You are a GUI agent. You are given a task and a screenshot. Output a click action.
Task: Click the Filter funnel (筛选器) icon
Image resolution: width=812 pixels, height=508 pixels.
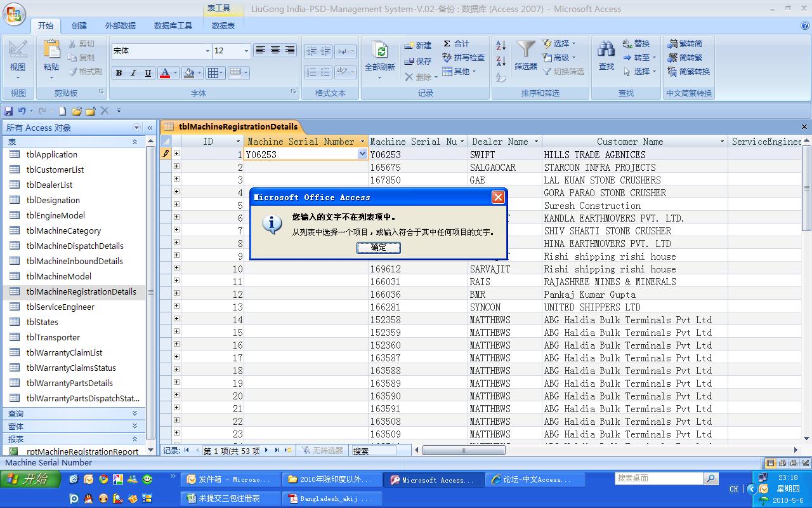tap(526, 50)
